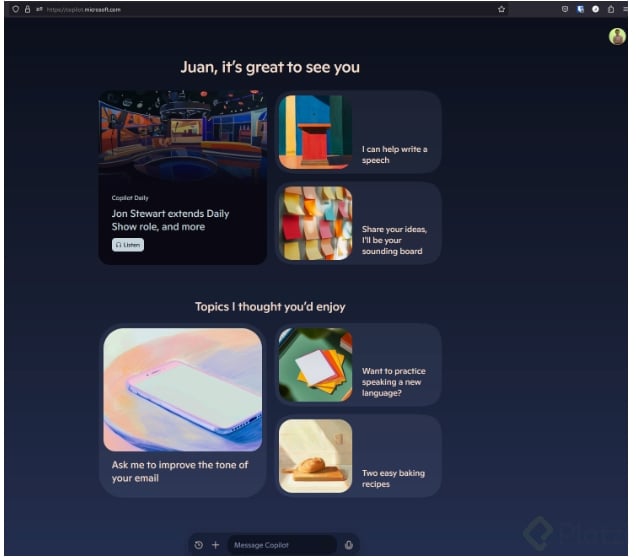Select 'Ask me to improve the tone' card

(x=183, y=411)
